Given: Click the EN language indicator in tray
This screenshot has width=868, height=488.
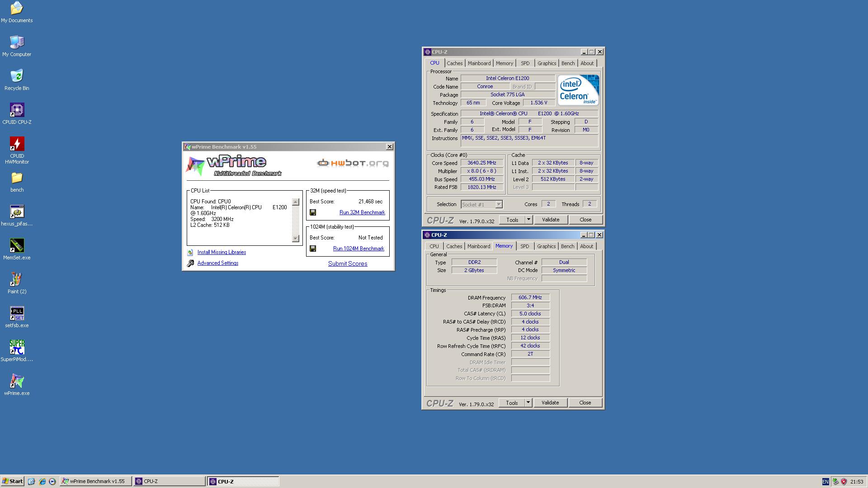Looking at the screenshot, I should [826, 482].
